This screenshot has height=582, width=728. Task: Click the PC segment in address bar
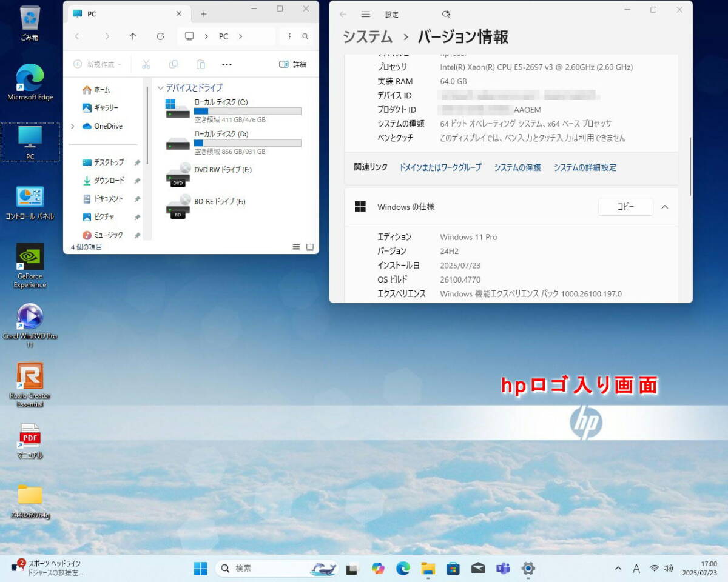click(224, 36)
